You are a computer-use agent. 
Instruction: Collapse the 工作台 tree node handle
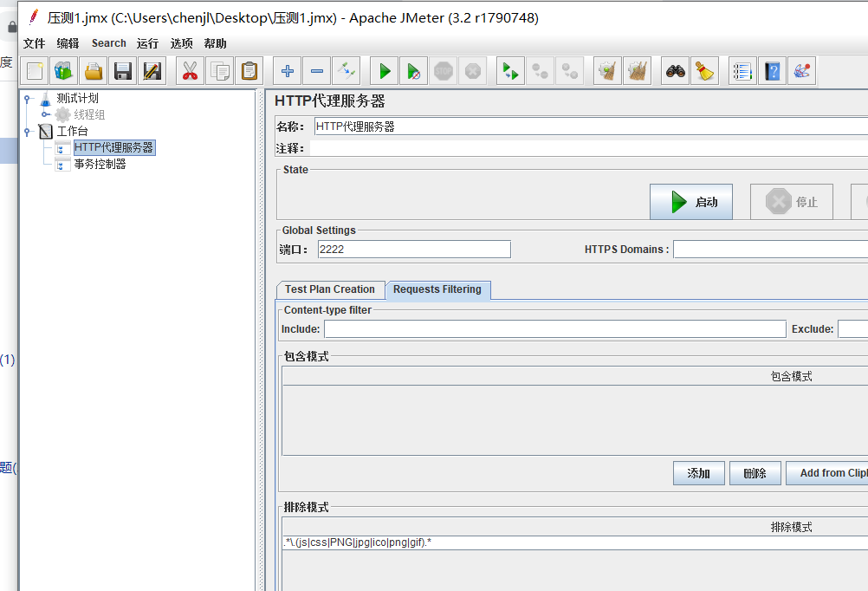pyautogui.click(x=27, y=132)
